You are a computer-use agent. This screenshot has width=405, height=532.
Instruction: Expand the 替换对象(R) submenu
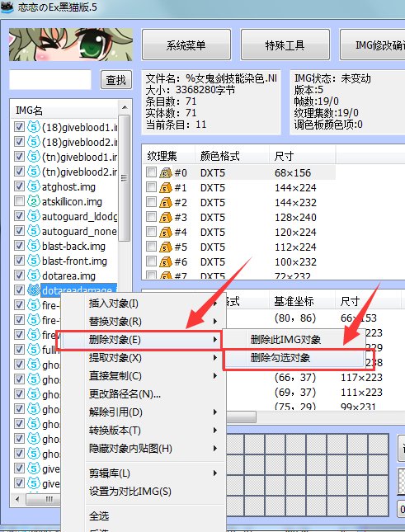(215, 321)
